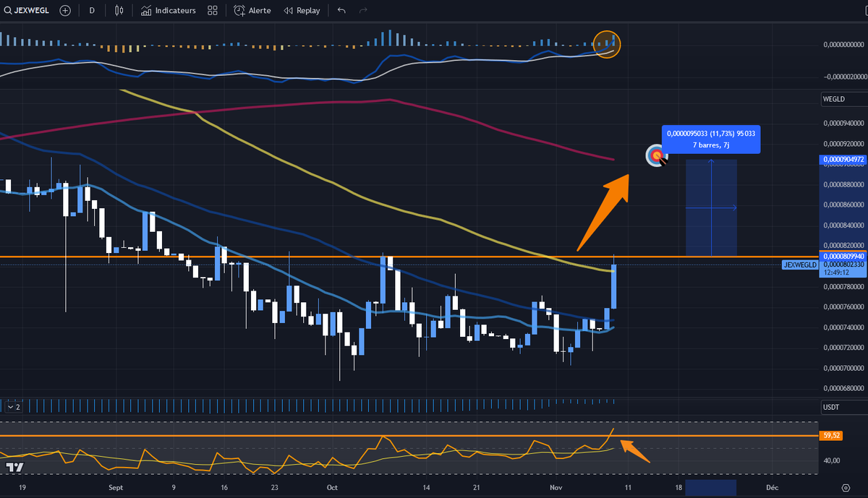868x498 pixels.
Task: Select the target emoji sticker on chart
Action: (x=656, y=155)
